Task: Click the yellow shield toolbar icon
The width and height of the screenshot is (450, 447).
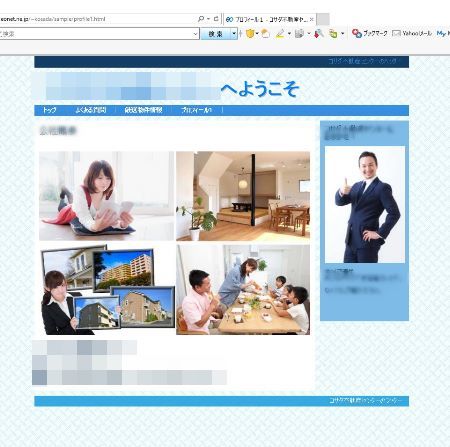Action: pyautogui.click(x=250, y=33)
